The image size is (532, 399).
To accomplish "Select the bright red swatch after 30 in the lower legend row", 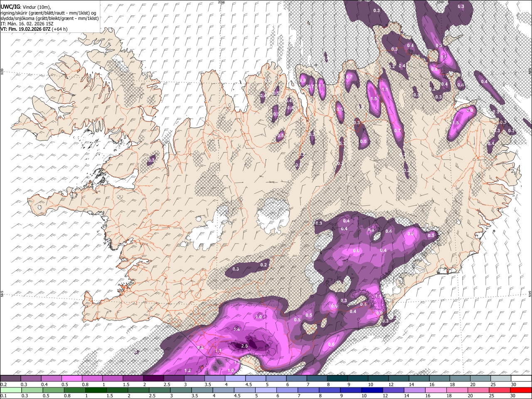I will coord(521,390).
